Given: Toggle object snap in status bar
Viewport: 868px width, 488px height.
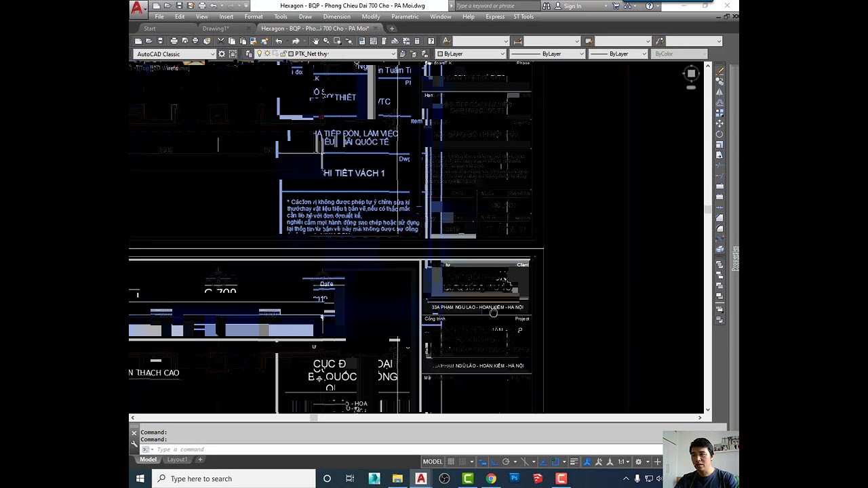Looking at the screenshot, I should 555,462.
